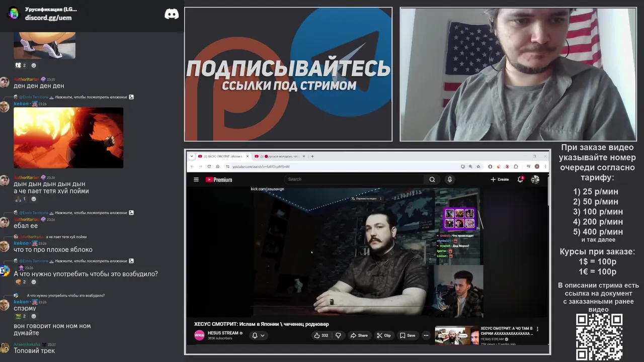The height and width of the screenshot is (362, 644).
Task: Go to YouTube Premium home logo
Action: tap(219, 179)
